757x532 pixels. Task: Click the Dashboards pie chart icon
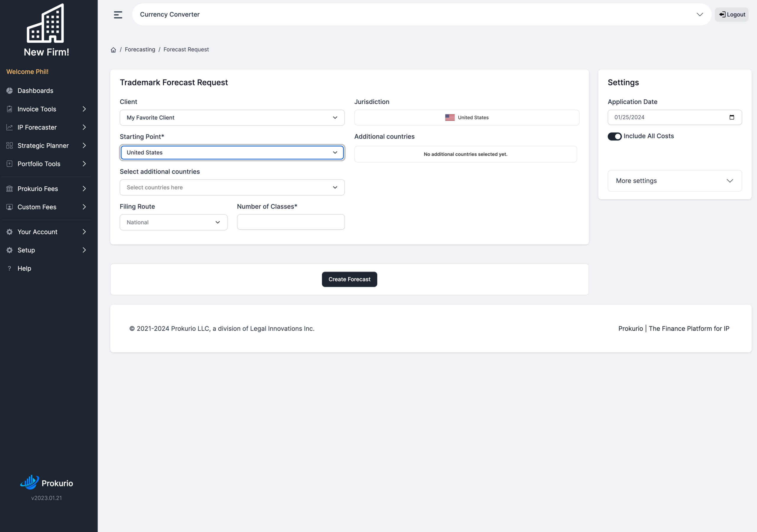[x=9, y=91]
